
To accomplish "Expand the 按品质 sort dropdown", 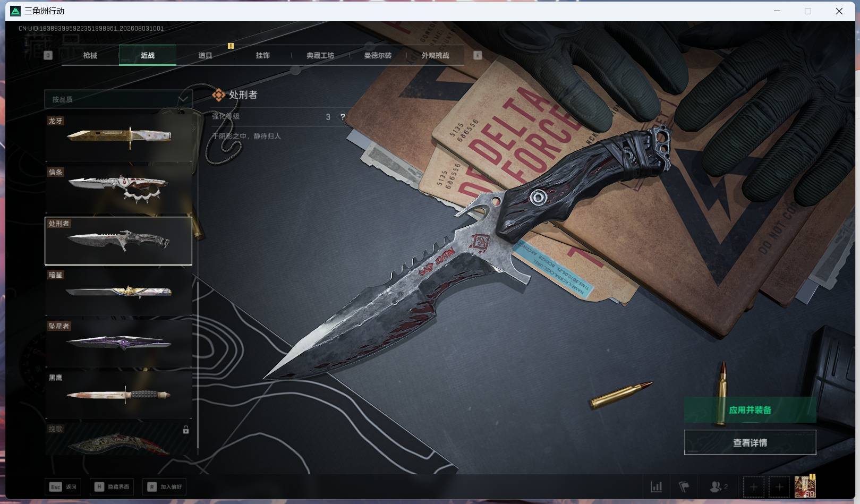I will [118, 99].
